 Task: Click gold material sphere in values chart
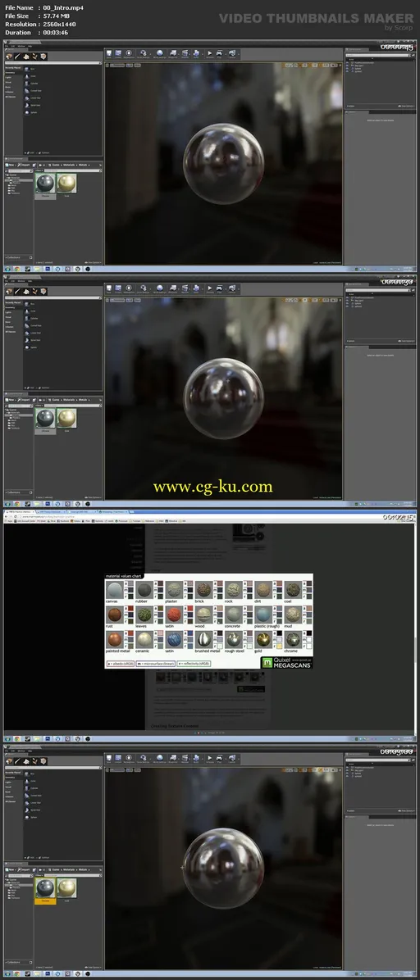click(x=263, y=639)
